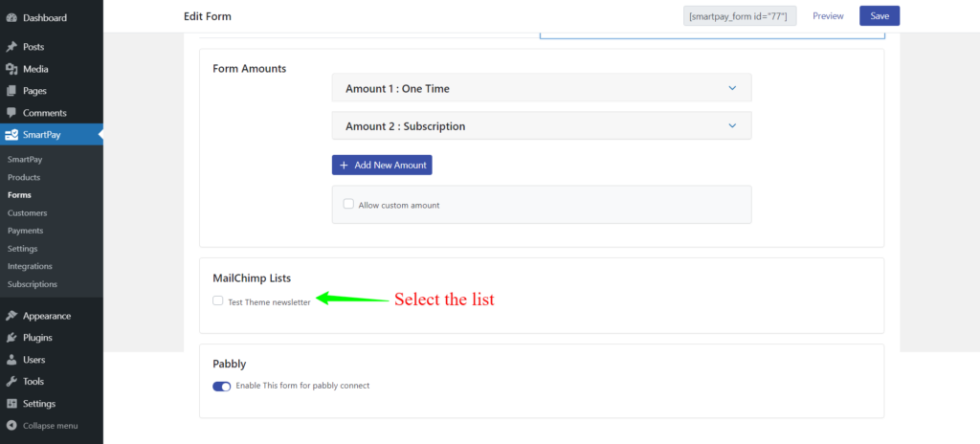This screenshot has height=444, width=980.
Task: Click the Pages icon in sidebar
Action: (11, 91)
